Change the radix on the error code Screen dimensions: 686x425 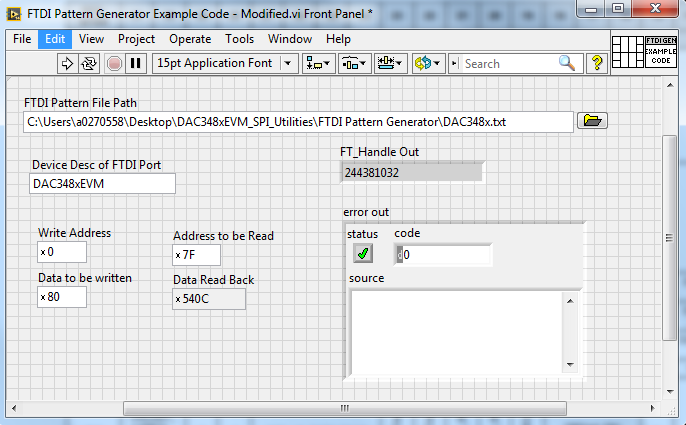tap(399, 255)
